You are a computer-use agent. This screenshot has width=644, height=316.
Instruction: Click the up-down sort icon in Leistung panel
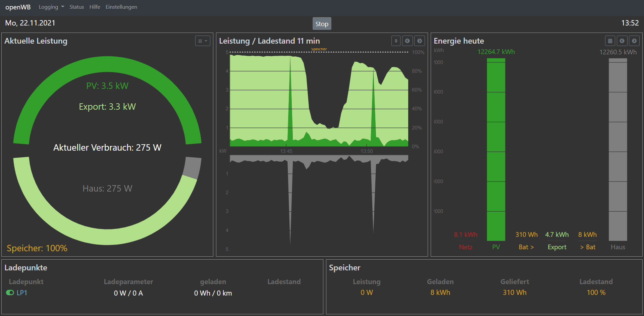point(396,41)
